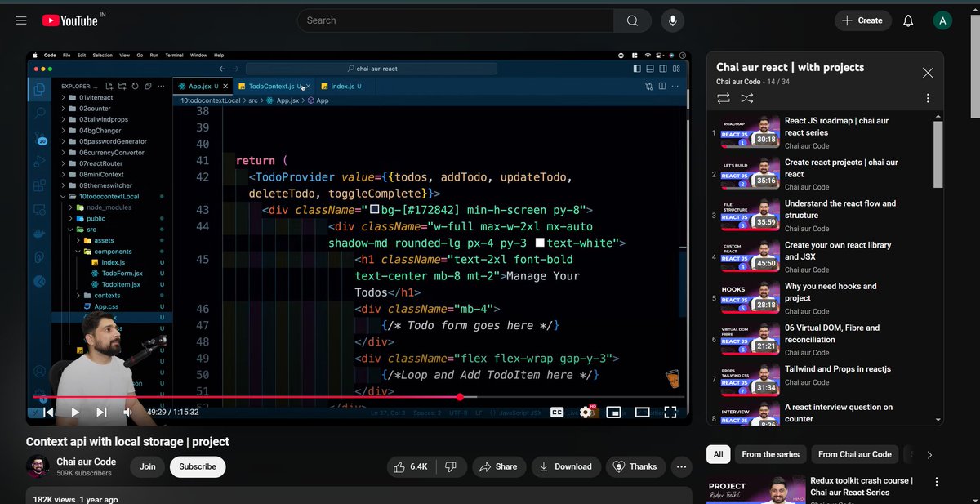The width and height of the screenshot is (980, 504).
Task: Open the notifications bell
Action: (908, 20)
